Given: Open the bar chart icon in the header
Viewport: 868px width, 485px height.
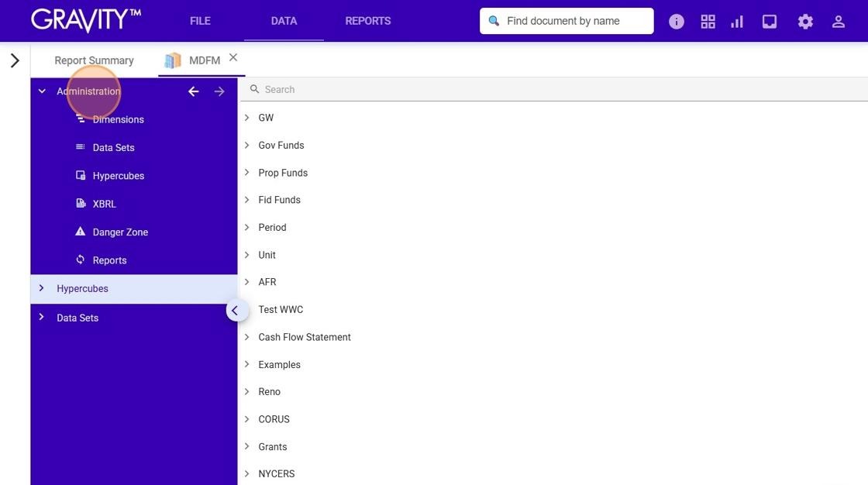Looking at the screenshot, I should 737,22.
